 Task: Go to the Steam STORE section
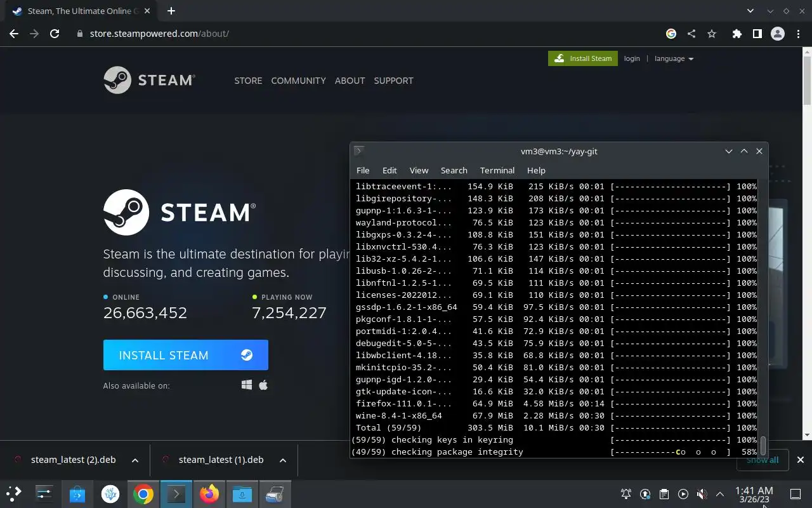tap(248, 81)
